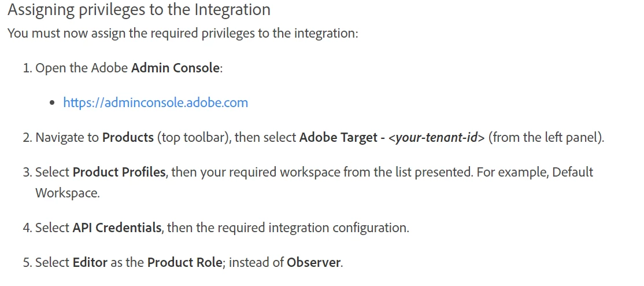
Task: Click the bold 'Admin Console' text
Action: [175, 68]
